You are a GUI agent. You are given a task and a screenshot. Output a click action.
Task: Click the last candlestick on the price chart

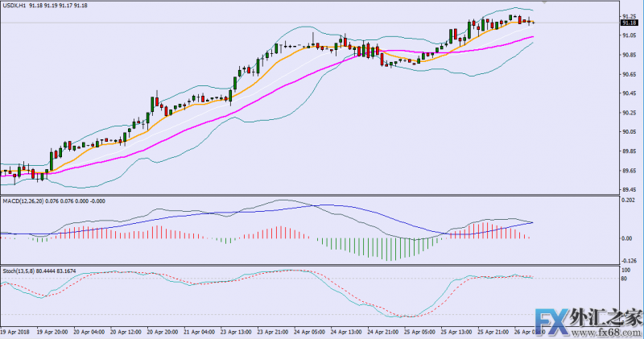tap(532, 22)
